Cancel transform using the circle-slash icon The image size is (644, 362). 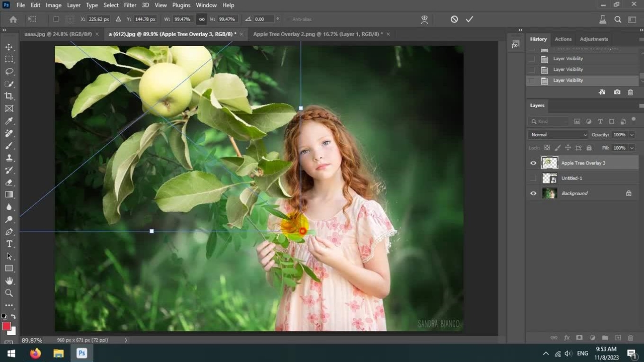coord(454,19)
